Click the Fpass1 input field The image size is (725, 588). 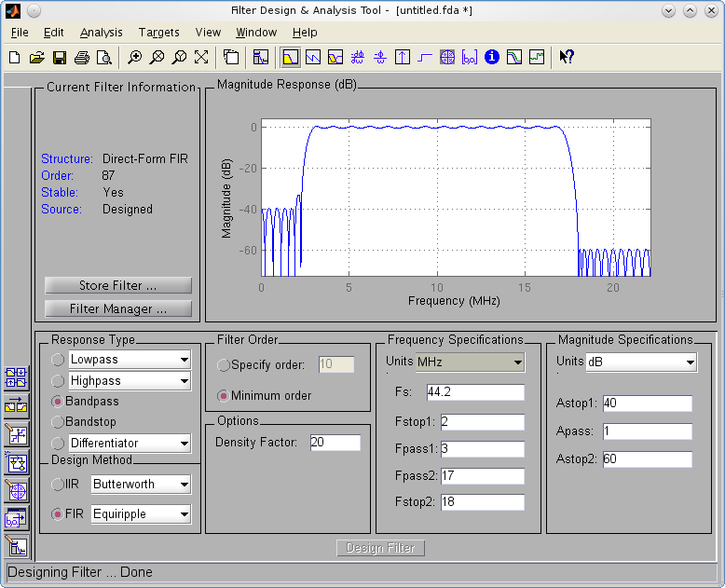click(483, 450)
